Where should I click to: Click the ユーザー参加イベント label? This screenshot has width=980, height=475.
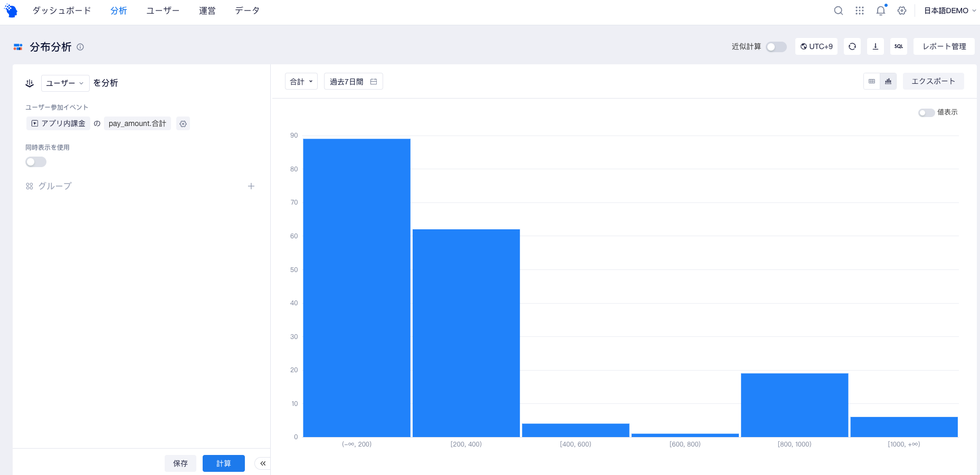click(x=57, y=107)
